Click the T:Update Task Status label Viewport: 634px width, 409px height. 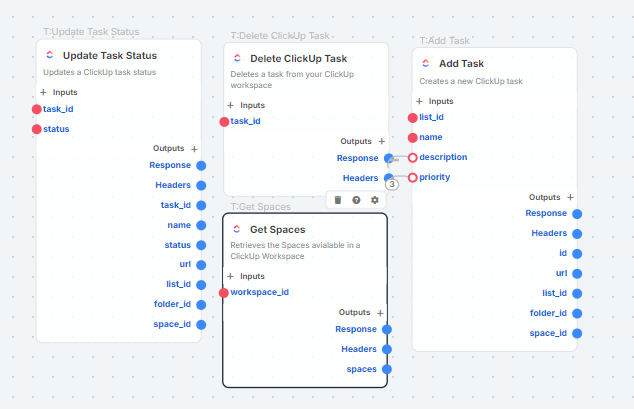click(x=91, y=32)
